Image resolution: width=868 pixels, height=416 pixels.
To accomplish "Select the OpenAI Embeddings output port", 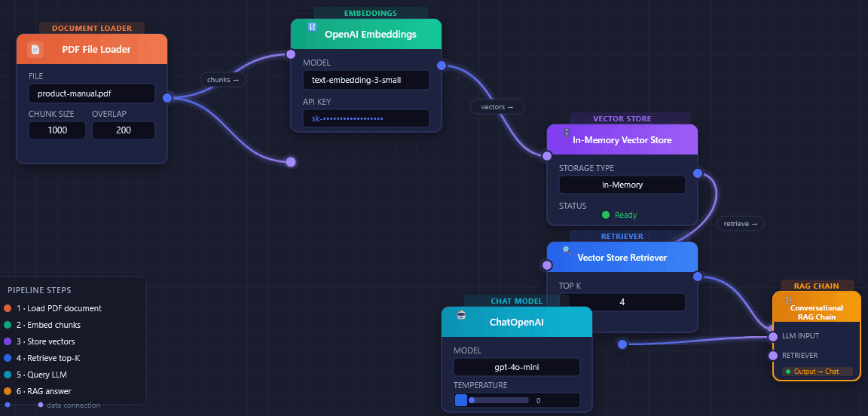I will tap(442, 66).
